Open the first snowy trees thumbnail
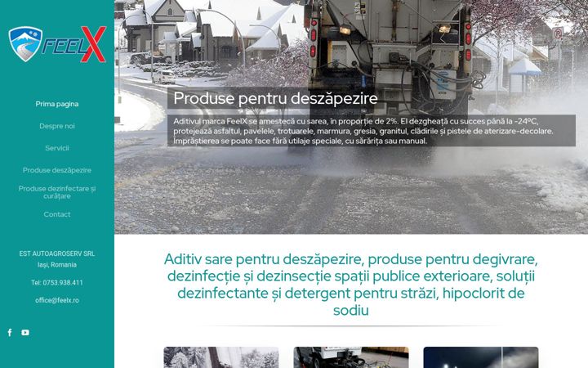Screen dimensions: 588x368 coord(221,357)
